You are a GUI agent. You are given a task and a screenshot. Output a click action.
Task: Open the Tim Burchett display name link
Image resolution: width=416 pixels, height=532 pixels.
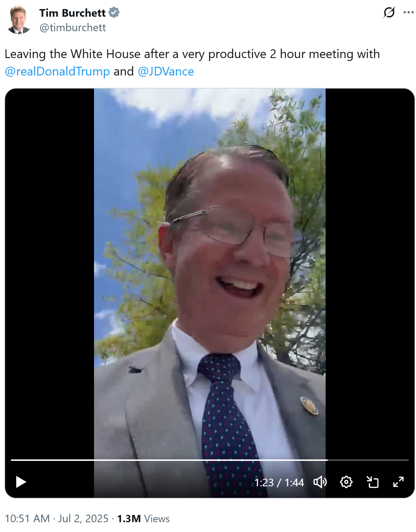click(72, 13)
